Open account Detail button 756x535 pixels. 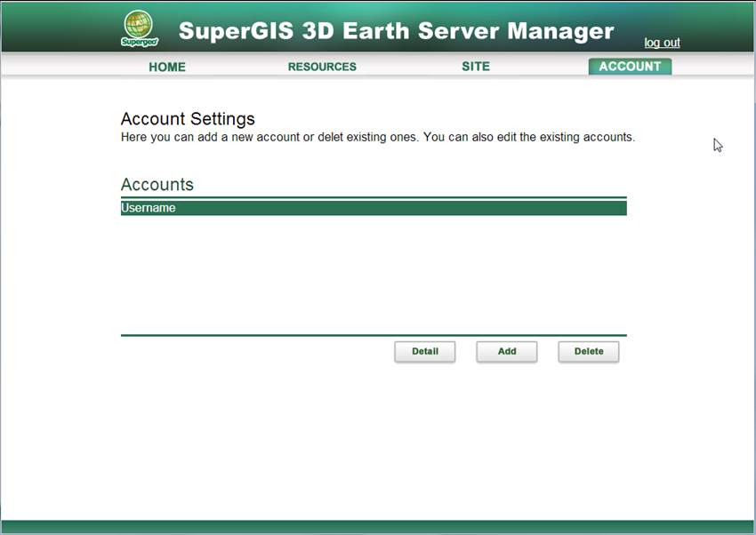pyautogui.click(x=425, y=352)
